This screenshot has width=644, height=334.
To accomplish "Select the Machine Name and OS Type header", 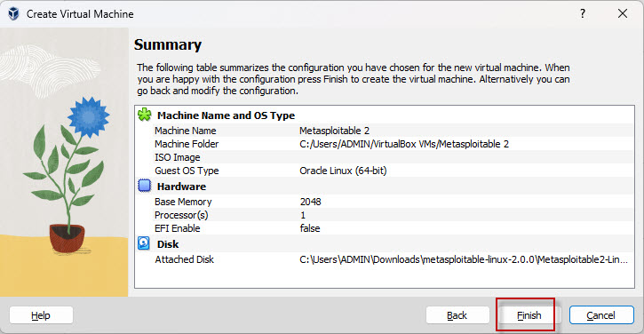I will click(226, 115).
